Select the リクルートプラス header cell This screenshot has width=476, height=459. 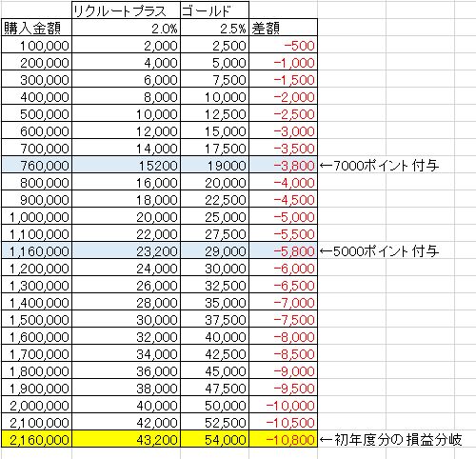(x=126, y=10)
